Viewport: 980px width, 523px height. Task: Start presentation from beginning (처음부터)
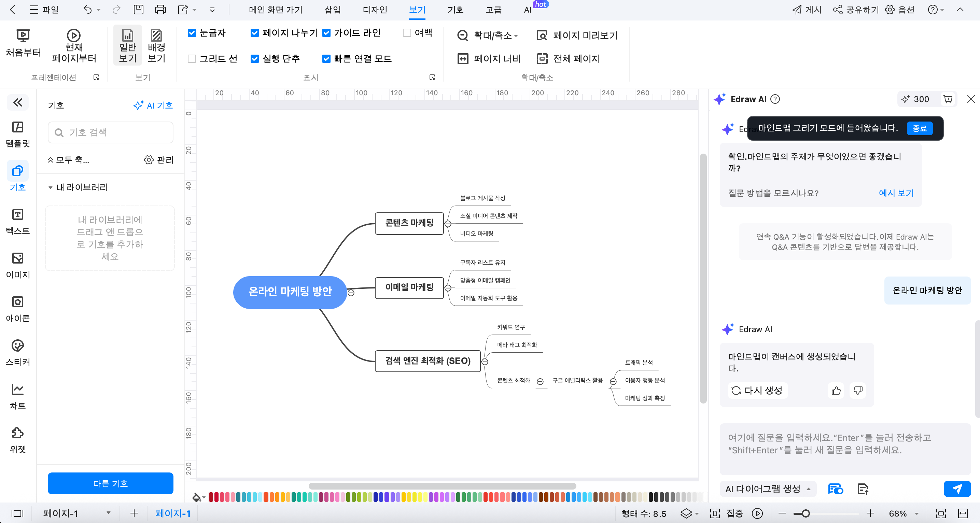click(23, 43)
